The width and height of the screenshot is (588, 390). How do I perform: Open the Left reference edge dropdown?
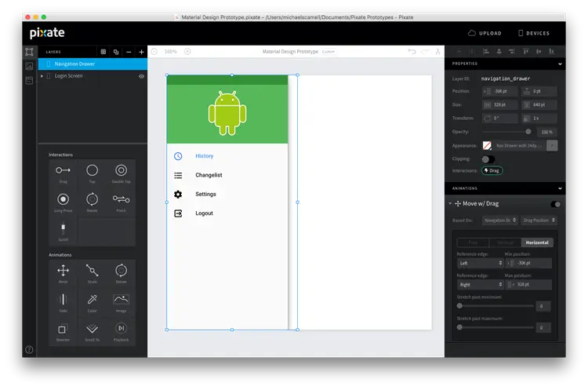pyautogui.click(x=480, y=263)
